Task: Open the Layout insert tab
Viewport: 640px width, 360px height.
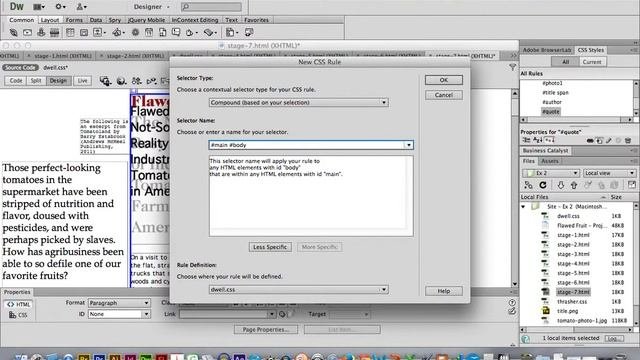Action: (50, 20)
